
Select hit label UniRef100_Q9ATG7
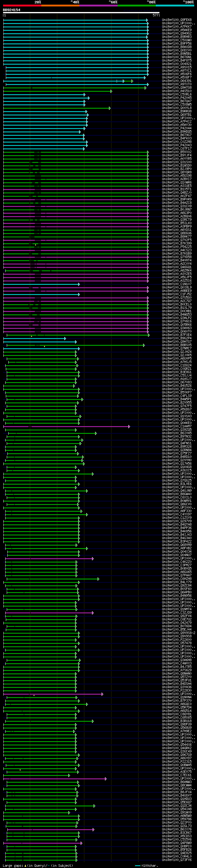(177, 342)
